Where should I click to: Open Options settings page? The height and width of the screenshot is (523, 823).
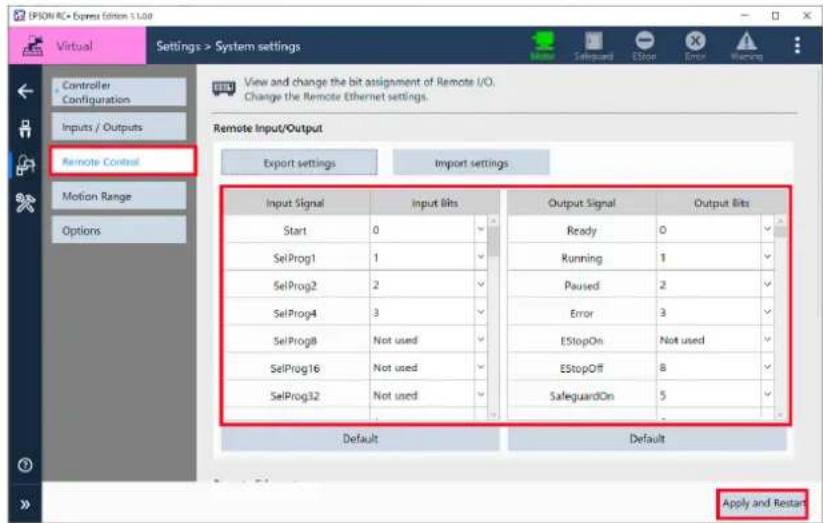[119, 231]
